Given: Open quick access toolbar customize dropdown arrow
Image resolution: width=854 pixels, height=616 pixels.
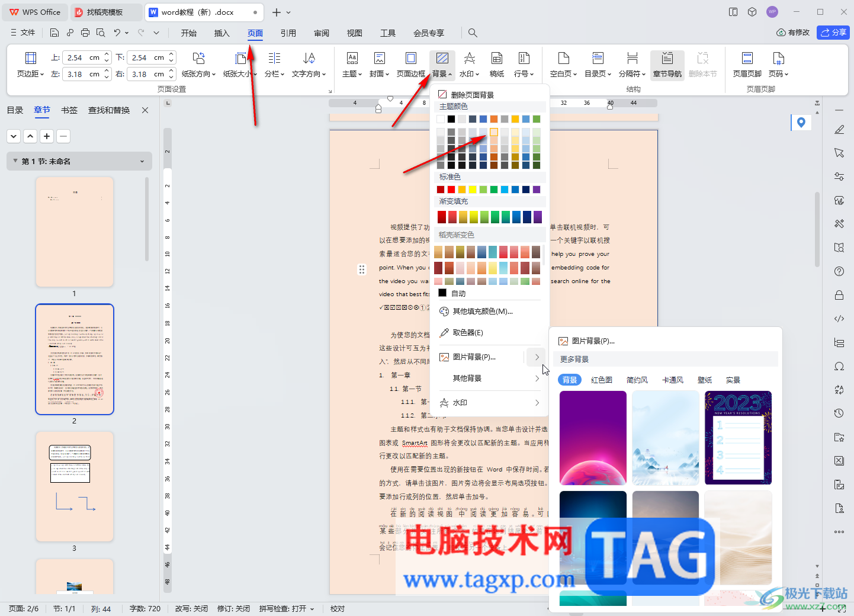Looking at the screenshot, I should click(x=156, y=33).
